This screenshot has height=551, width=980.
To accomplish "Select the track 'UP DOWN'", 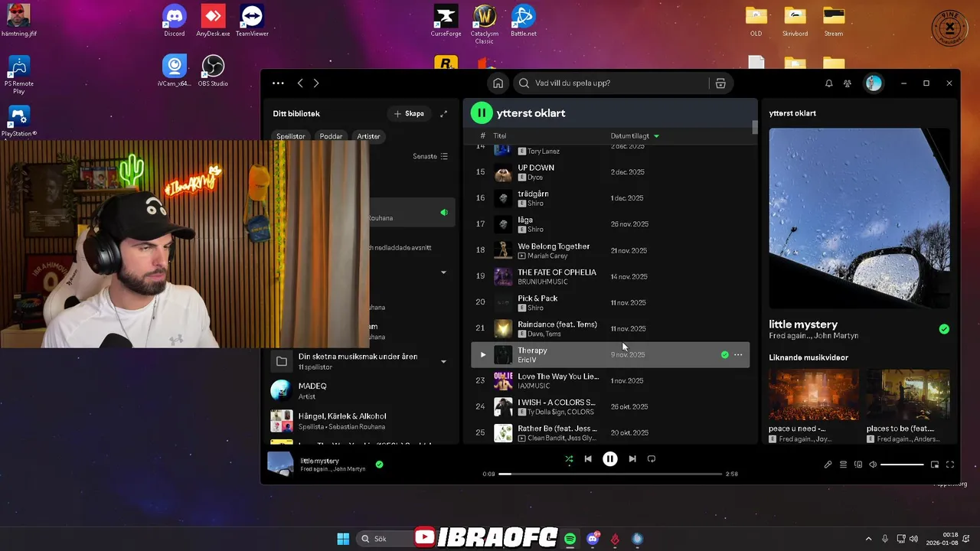I will click(610, 172).
